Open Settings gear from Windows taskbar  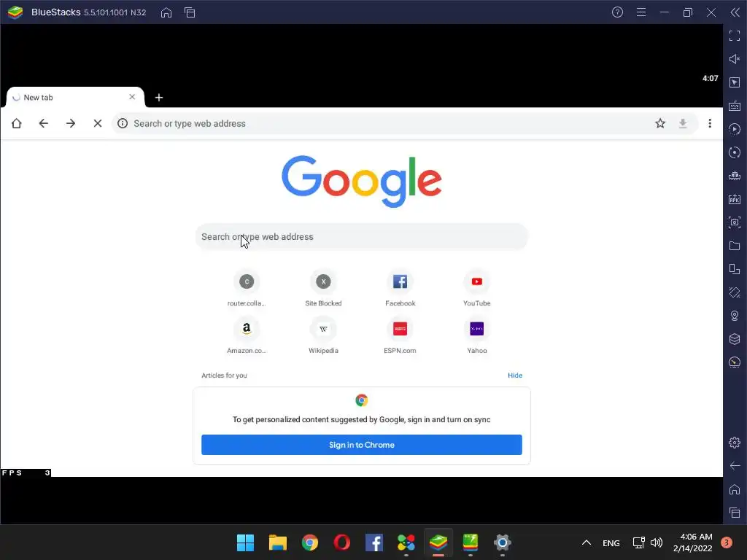point(502,542)
